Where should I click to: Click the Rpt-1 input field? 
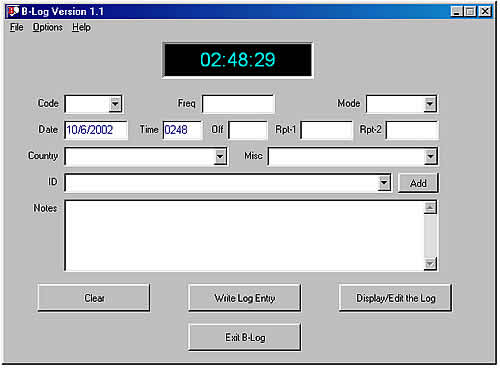[x=326, y=130]
